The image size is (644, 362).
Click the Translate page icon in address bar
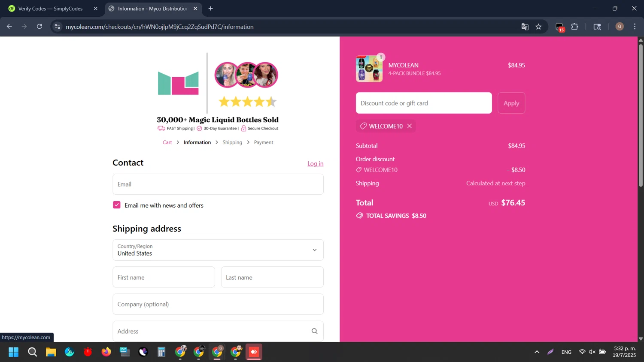point(525,27)
